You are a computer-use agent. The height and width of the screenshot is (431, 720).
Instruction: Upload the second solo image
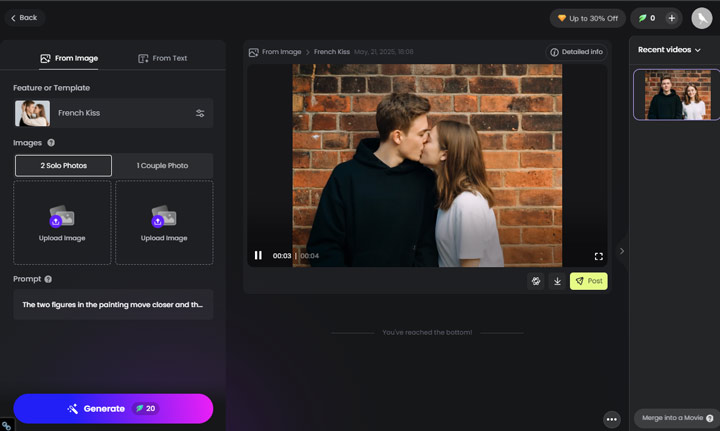coord(164,223)
